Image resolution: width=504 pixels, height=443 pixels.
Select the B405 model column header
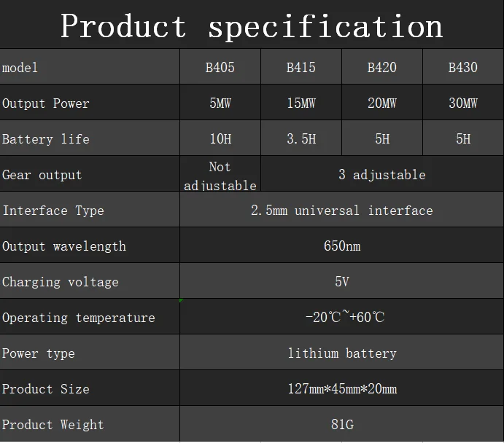tap(220, 68)
